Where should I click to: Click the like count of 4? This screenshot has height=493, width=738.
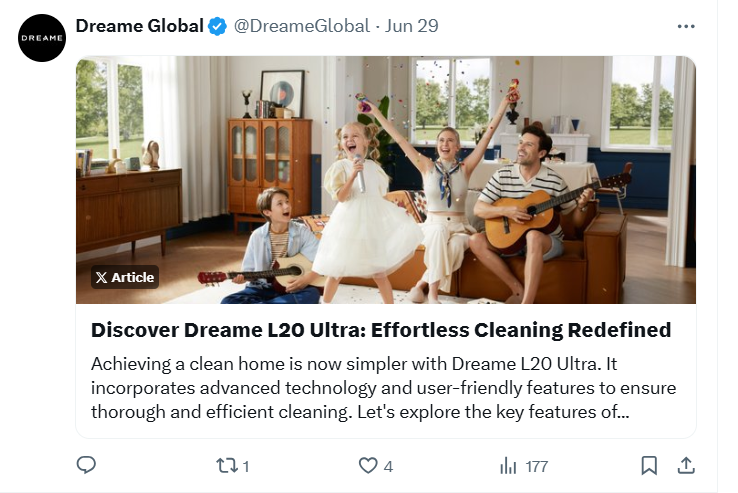tap(388, 467)
